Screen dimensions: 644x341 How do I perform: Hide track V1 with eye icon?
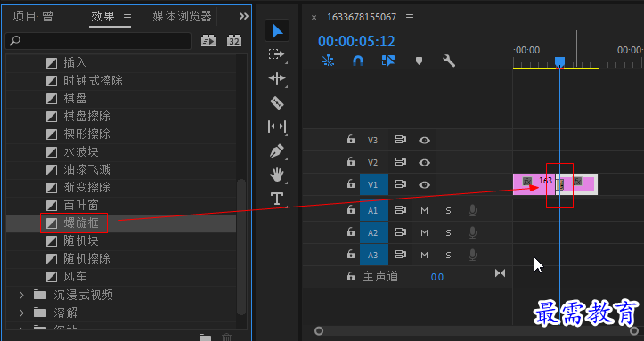tap(424, 184)
